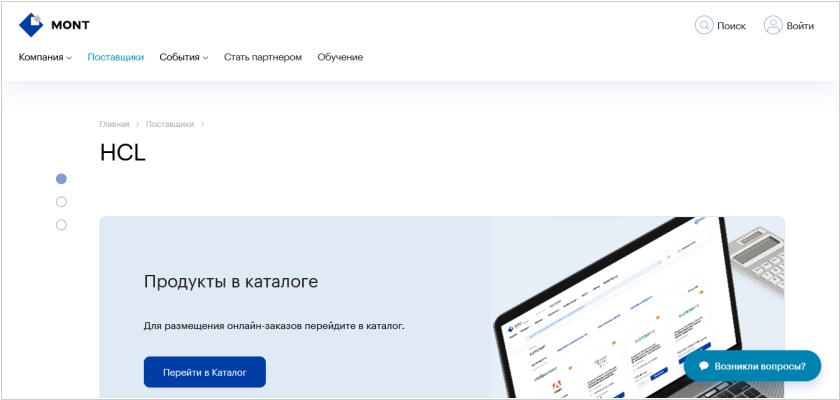Select the first filled page-section dot
The height and width of the screenshot is (400, 840).
pos(61,179)
